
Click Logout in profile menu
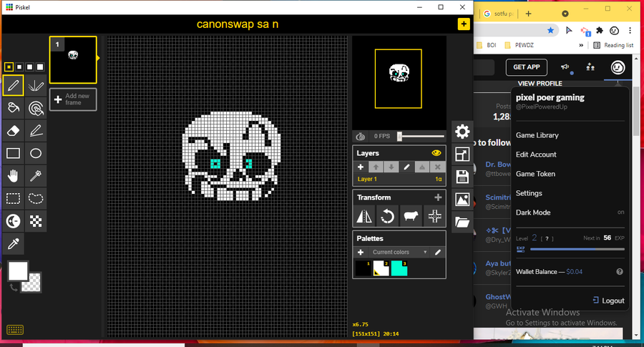point(609,300)
